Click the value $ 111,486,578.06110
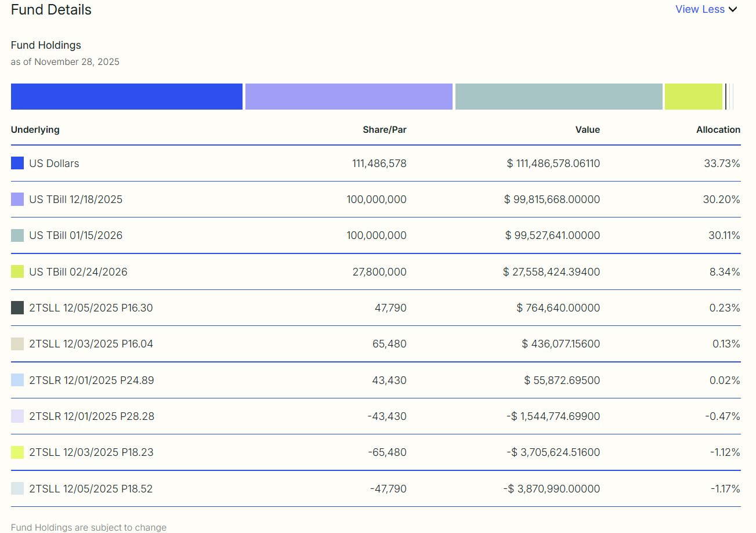 pos(554,164)
